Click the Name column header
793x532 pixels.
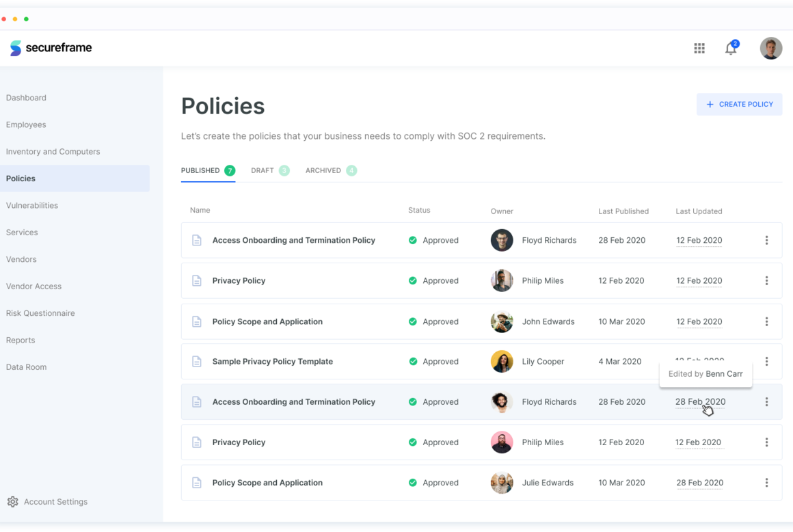[200, 211]
